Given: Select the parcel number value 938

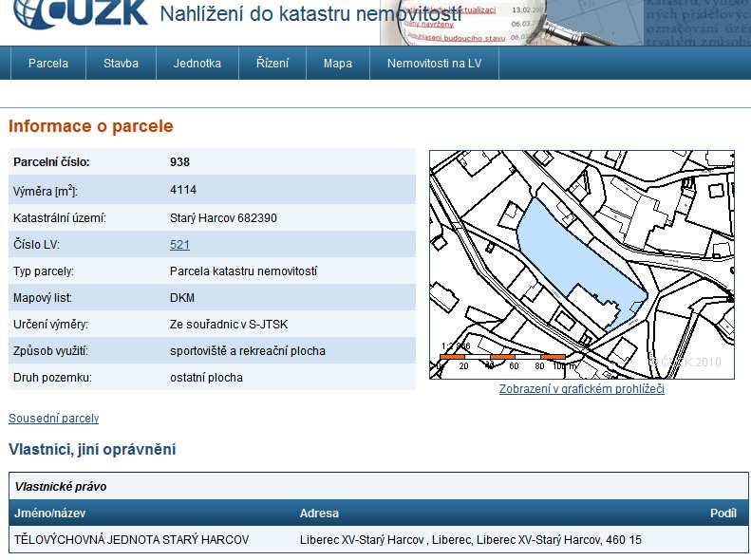Looking at the screenshot, I should (179, 161).
